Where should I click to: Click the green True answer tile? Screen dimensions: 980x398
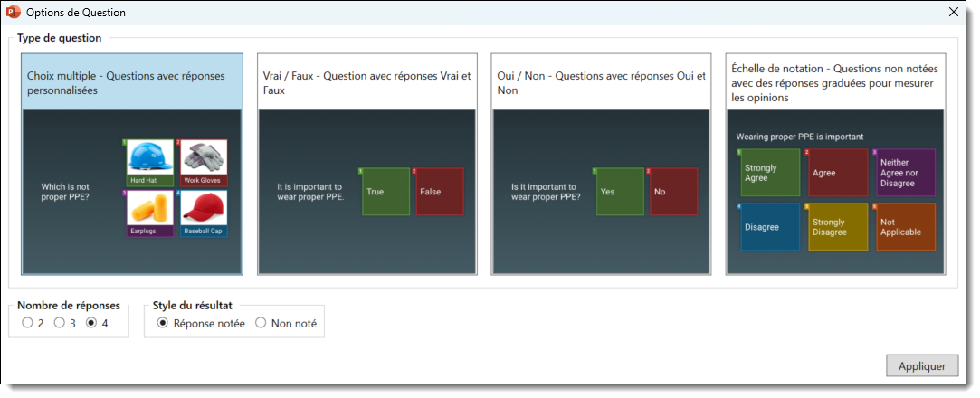click(x=385, y=192)
